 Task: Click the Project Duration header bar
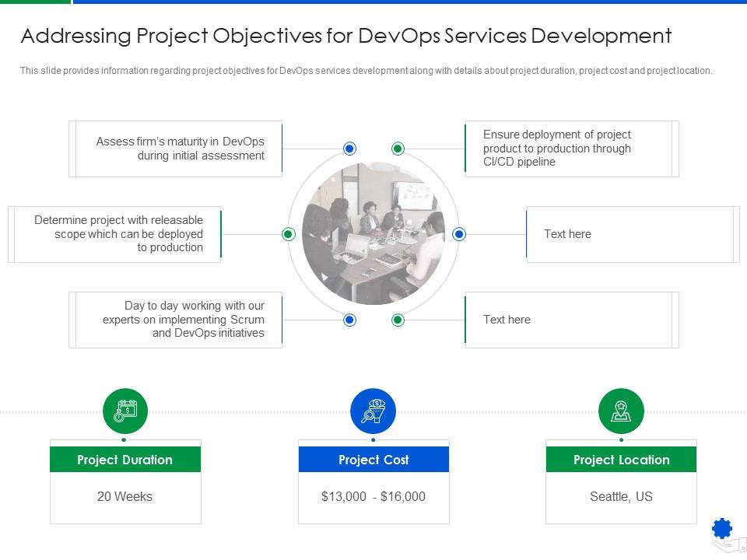pyautogui.click(x=125, y=460)
